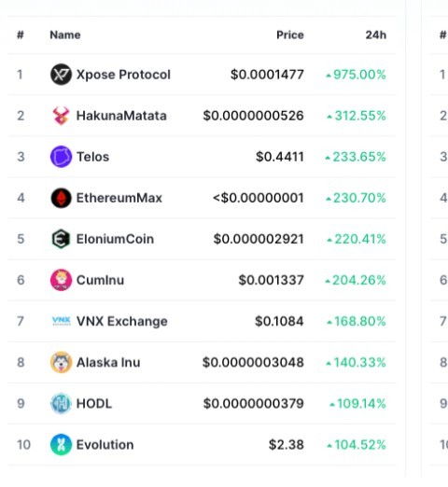Click the # rank column header
This screenshot has width=448, height=487.
(x=21, y=35)
